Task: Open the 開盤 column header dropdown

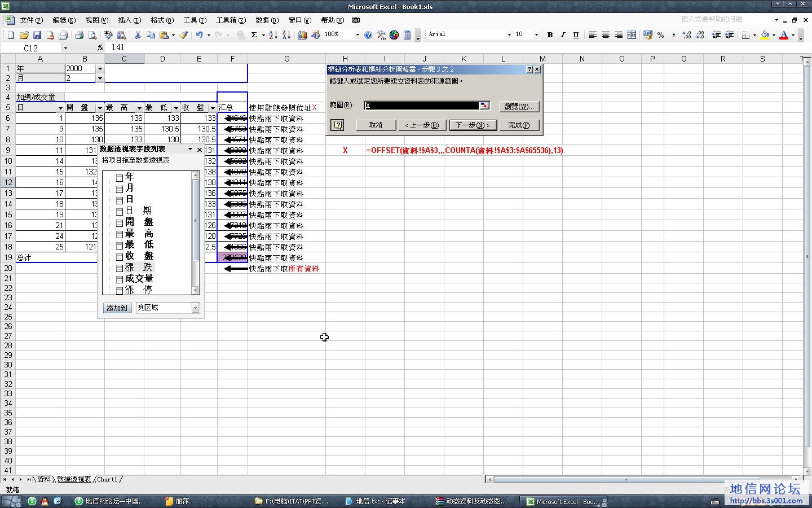Action: point(100,108)
